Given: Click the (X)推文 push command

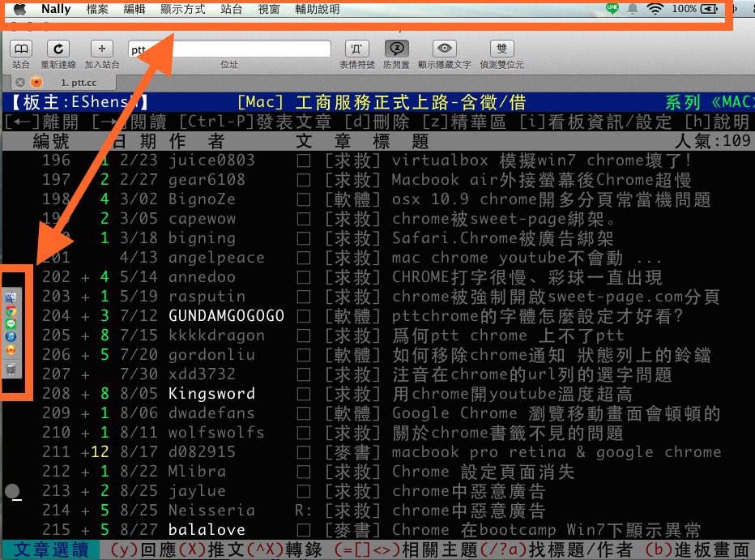Looking at the screenshot, I should click(x=212, y=549).
